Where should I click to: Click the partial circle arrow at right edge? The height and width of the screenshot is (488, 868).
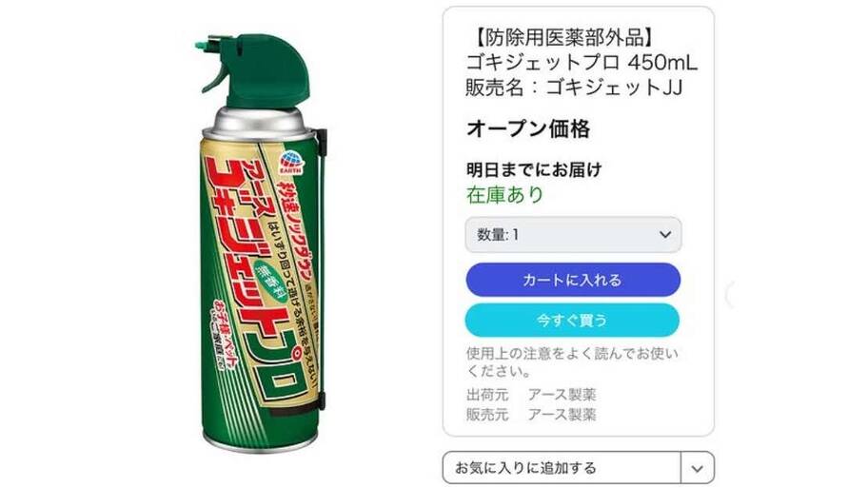tap(730, 294)
